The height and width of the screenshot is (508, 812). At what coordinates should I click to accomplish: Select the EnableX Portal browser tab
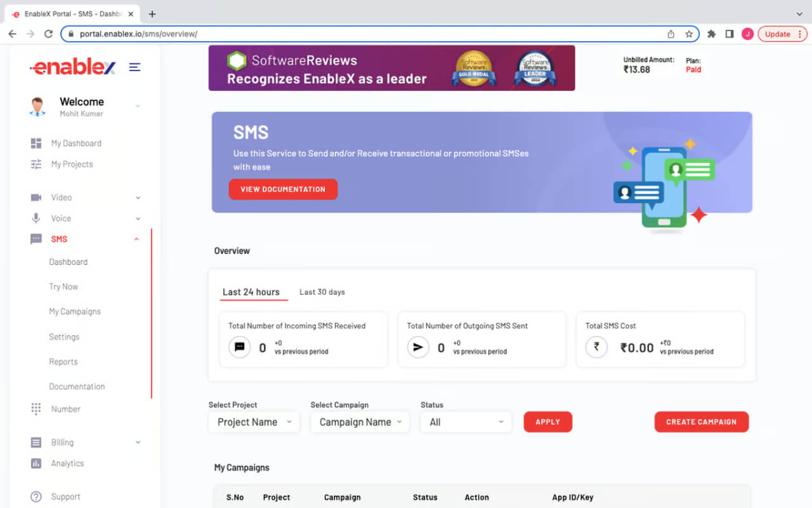[x=71, y=14]
